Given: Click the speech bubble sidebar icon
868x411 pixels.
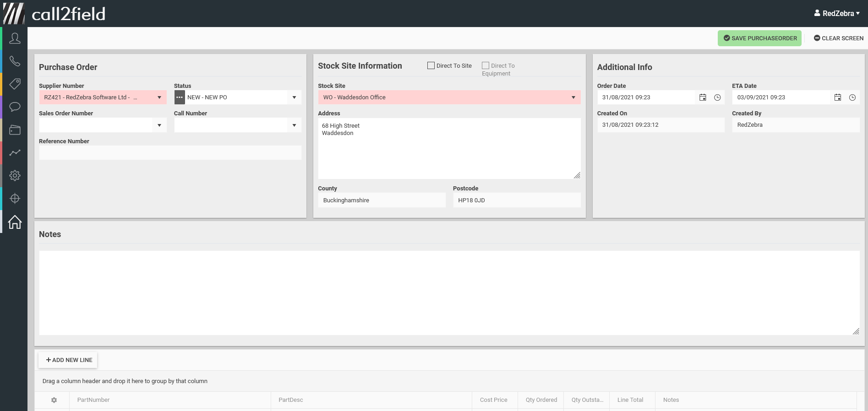Looking at the screenshot, I should [x=15, y=107].
